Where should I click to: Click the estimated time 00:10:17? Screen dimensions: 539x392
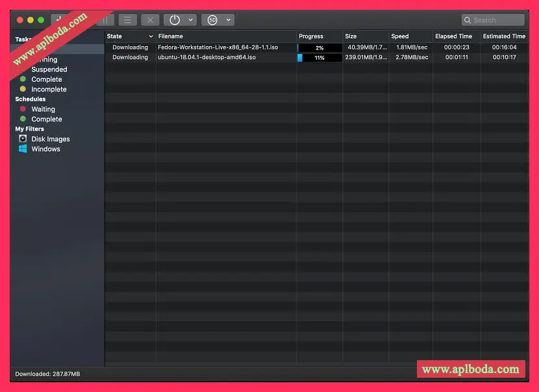(505, 57)
